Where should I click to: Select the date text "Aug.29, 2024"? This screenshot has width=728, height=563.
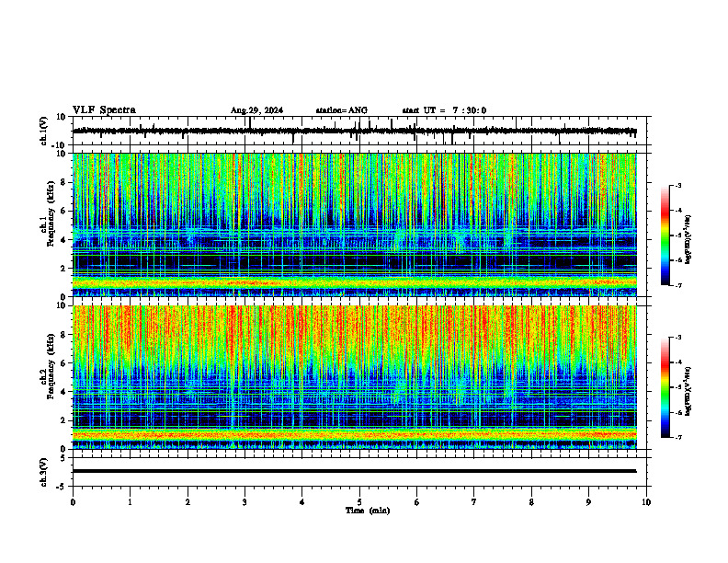256,110
